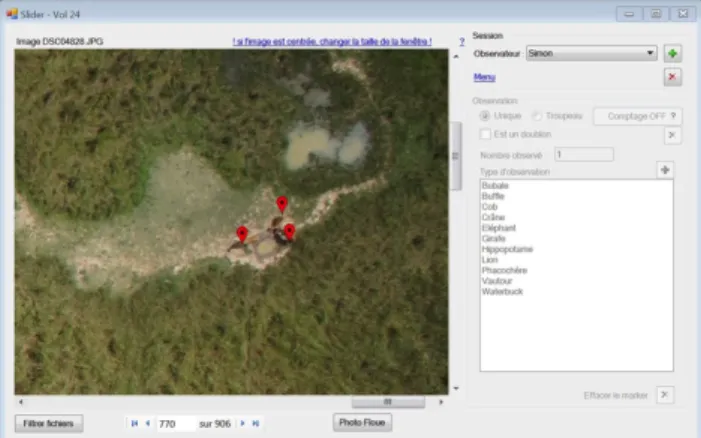Click the window size hint link
The image size is (701, 438).
tap(332, 42)
